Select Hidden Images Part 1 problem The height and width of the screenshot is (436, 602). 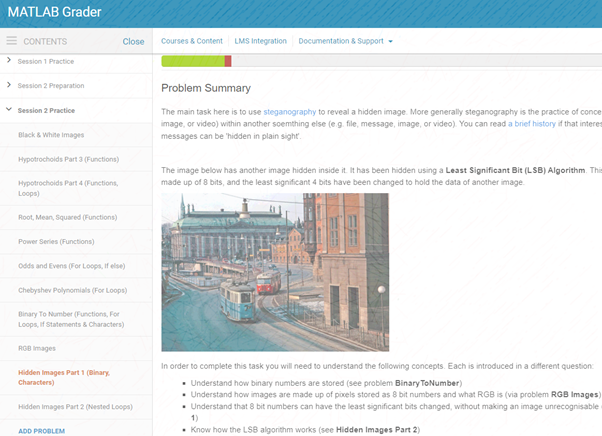point(64,377)
